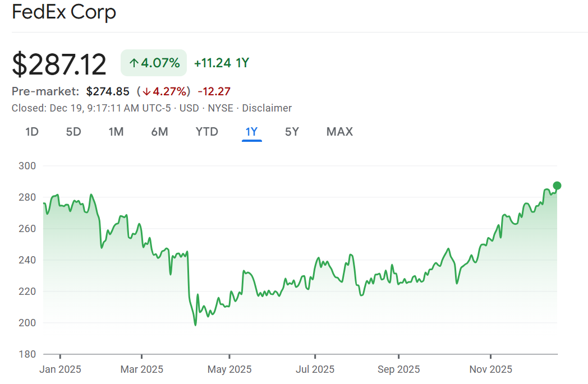Click the $274.85 pre-market price
The width and height of the screenshot is (588, 384).
tap(108, 91)
